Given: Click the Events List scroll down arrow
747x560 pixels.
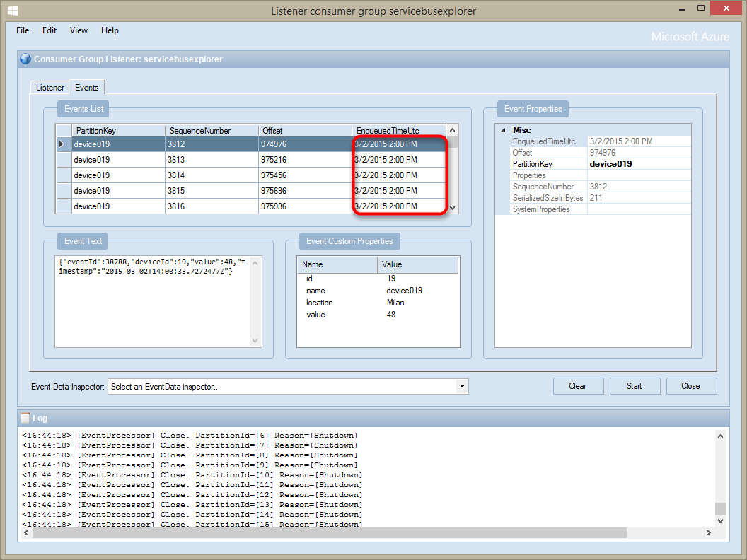Looking at the screenshot, I should pos(453,208).
